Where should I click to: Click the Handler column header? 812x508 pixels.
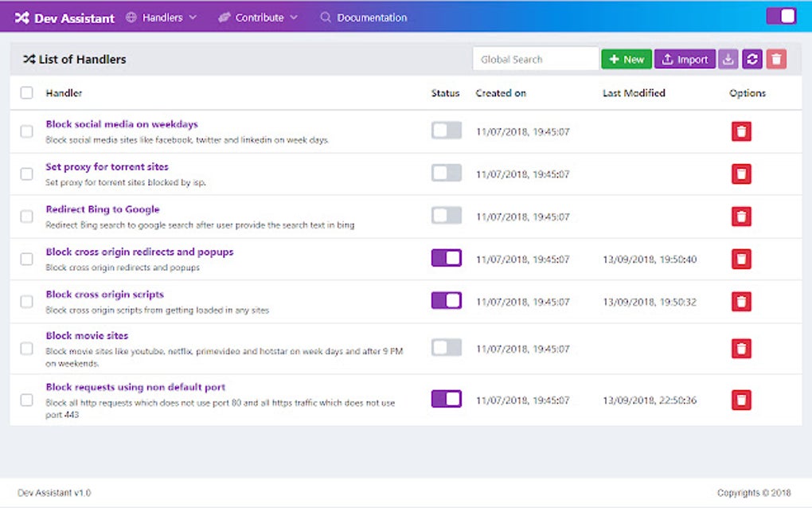pyautogui.click(x=64, y=92)
